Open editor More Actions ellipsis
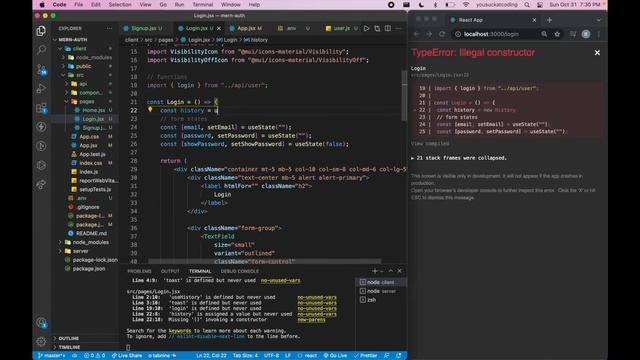Screen dimensions: 640x360 click(398, 28)
